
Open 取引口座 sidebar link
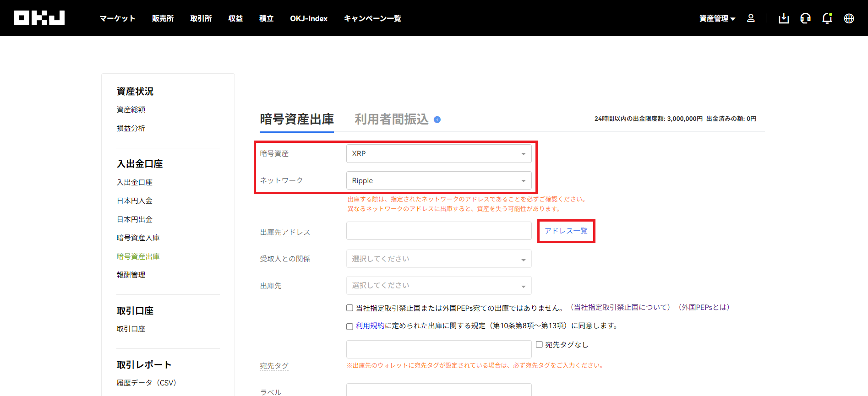coord(131,329)
